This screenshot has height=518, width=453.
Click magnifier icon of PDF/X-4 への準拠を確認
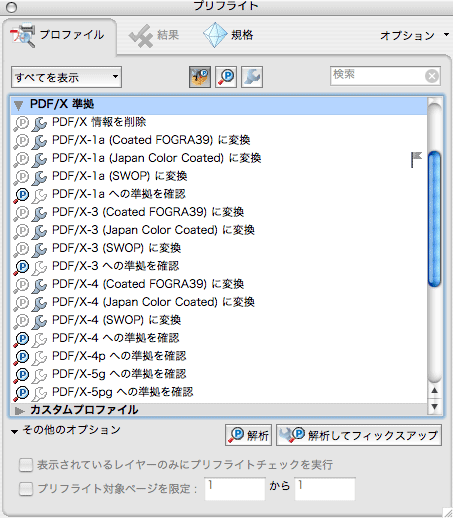click(x=21, y=339)
